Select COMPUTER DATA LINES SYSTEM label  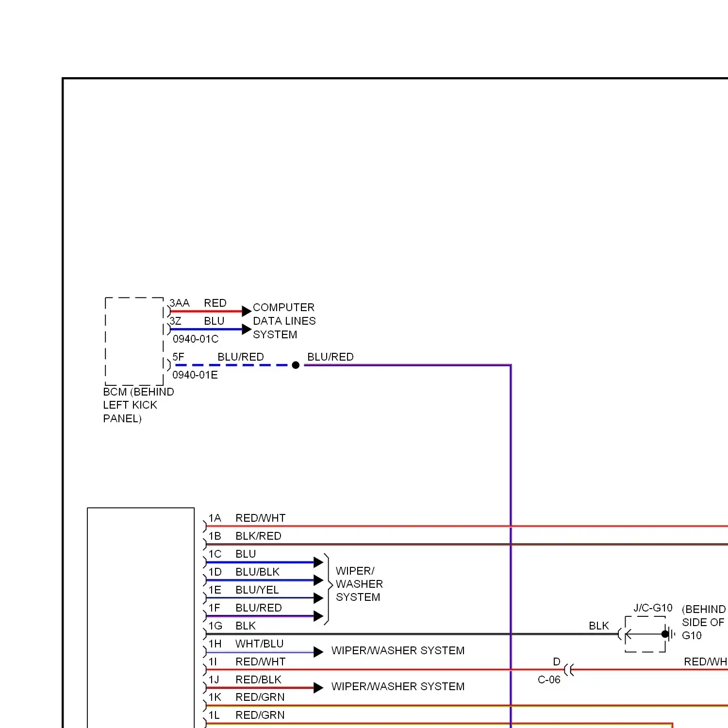click(284, 321)
